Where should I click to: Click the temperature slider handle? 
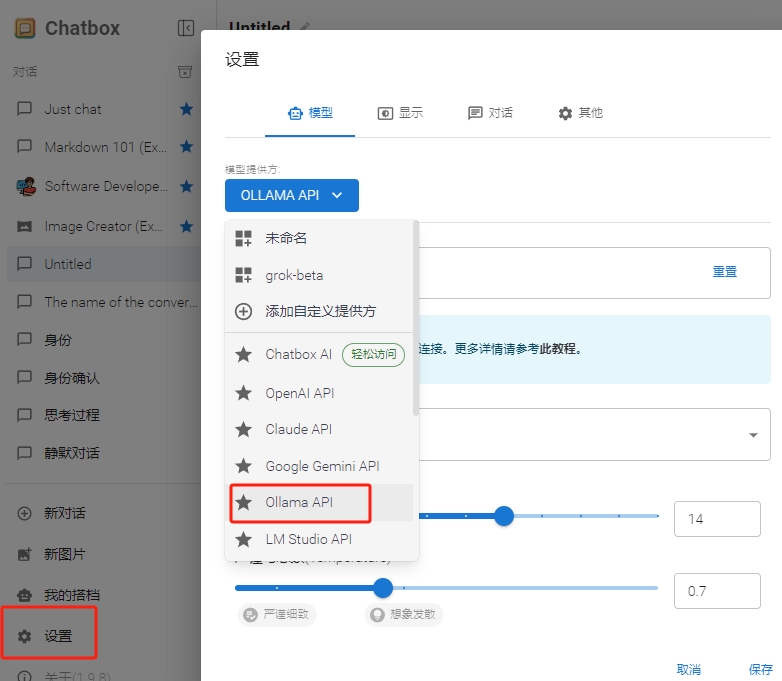click(x=383, y=588)
